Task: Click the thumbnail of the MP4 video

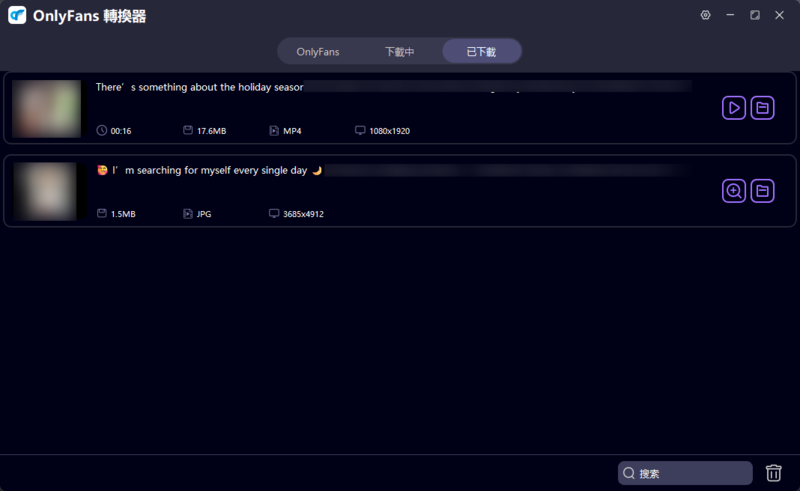Action: (x=46, y=108)
